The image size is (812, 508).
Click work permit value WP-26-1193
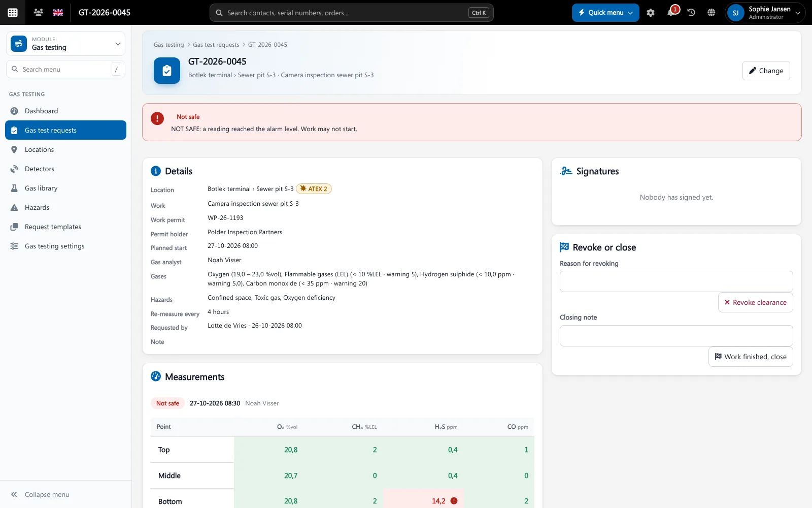tap(225, 218)
